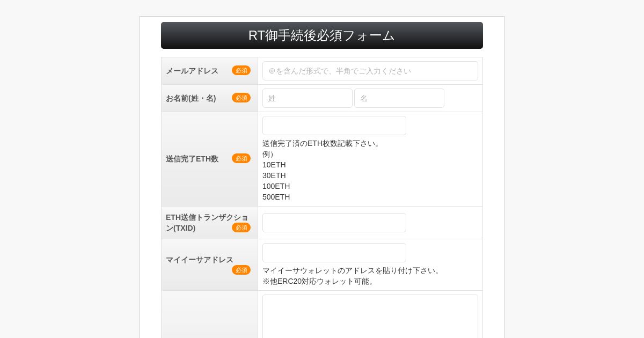The width and height of the screenshot is (644, 338).
Task: Click the メールアドレス field label
Action: [192, 71]
